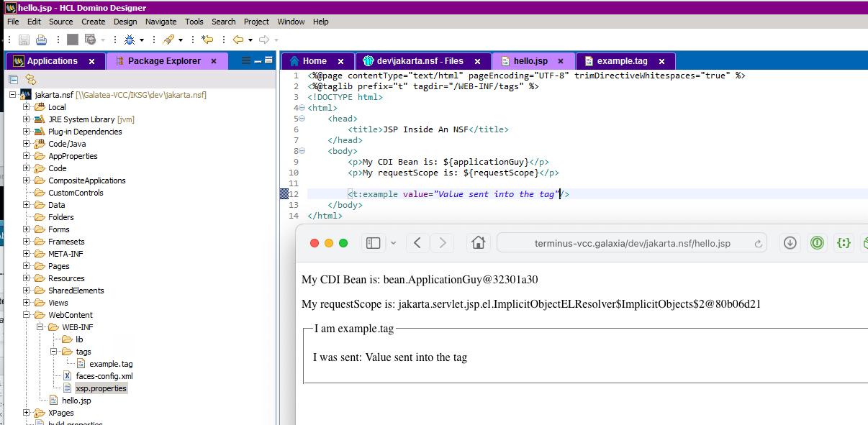This screenshot has width=868, height=425.
Task: Click the browser downloads icon
Action: pyautogui.click(x=790, y=243)
